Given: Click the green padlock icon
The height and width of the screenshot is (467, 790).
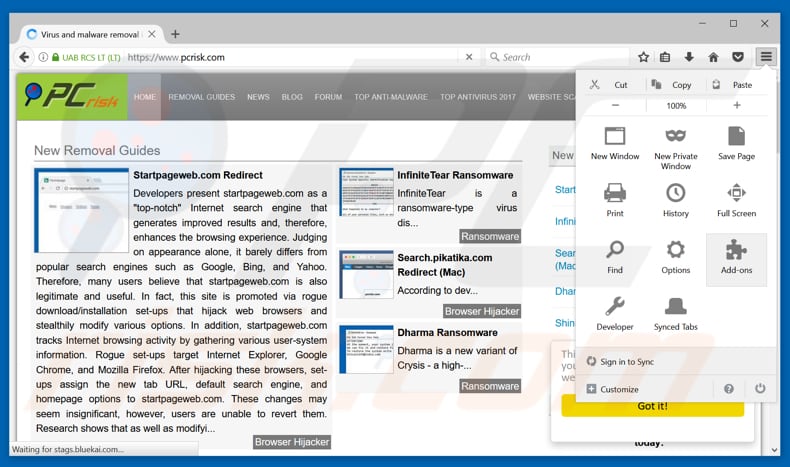Looking at the screenshot, I should pyautogui.click(x=55, y=57).
